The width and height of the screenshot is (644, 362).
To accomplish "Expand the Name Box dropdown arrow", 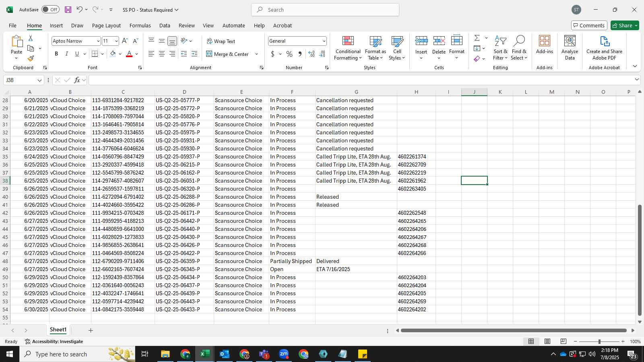I will point(39,80).
